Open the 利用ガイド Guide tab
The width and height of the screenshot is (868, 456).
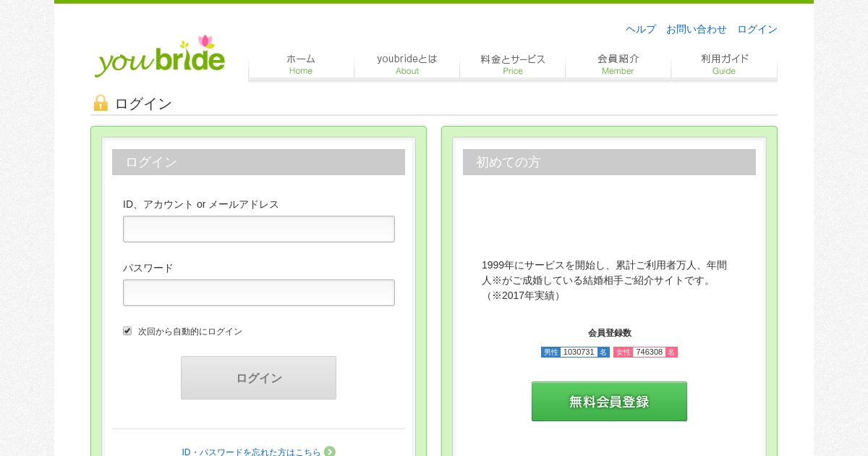click(724, 65)
